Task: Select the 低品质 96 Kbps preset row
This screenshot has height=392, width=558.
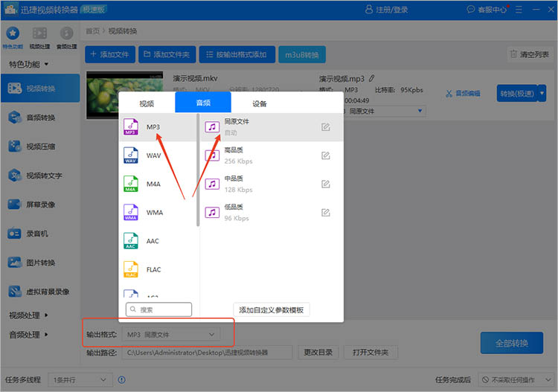Action: [x=272, y=212]
